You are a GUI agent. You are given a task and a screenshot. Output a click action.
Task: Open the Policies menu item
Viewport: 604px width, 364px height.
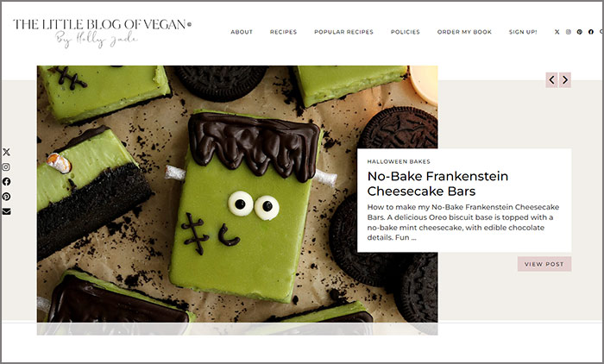tap(406, 32)
